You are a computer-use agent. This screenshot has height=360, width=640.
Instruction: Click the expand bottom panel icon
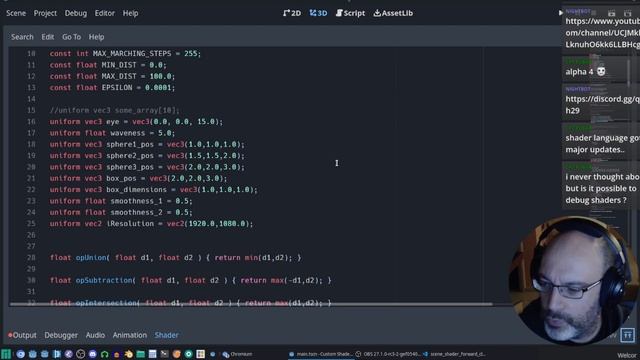coord(627,335)
